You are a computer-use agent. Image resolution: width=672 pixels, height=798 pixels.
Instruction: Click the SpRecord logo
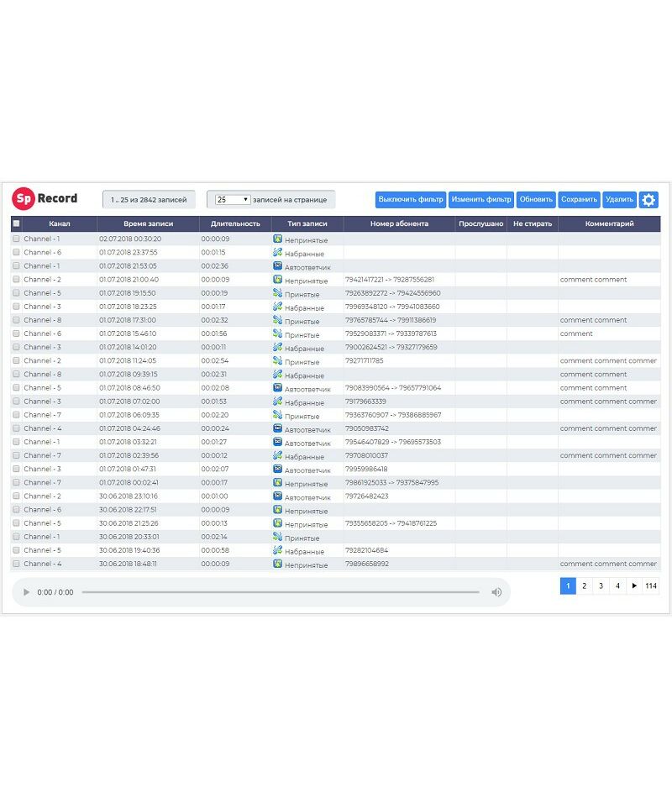[45, 199]
